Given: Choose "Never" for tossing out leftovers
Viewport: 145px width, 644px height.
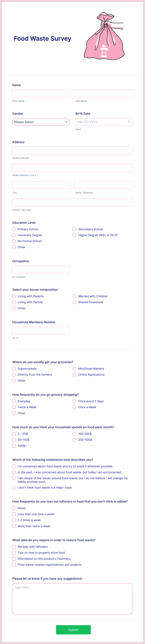Looking at the screenshot, I should coord(14,508).
